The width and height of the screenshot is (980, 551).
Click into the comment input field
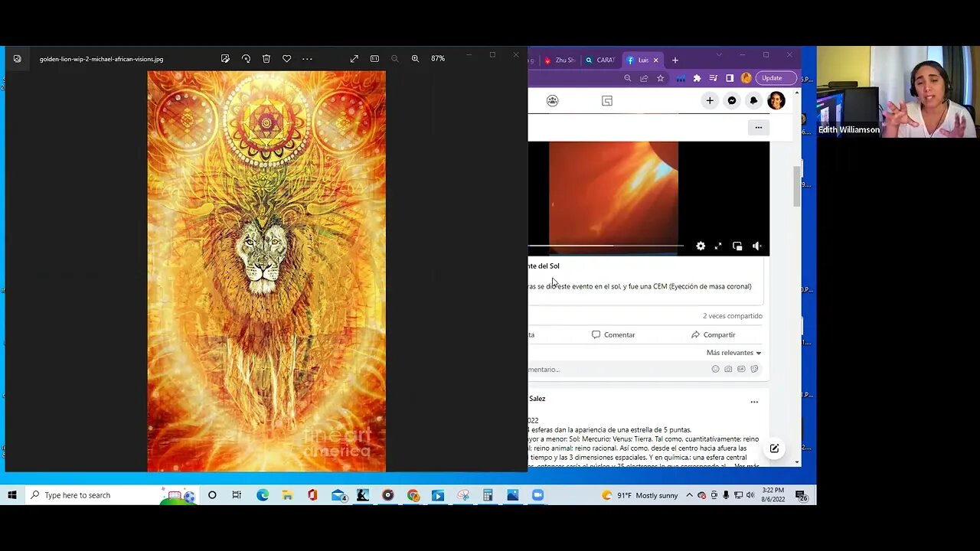pyautogui.click(x=617, y=369)
